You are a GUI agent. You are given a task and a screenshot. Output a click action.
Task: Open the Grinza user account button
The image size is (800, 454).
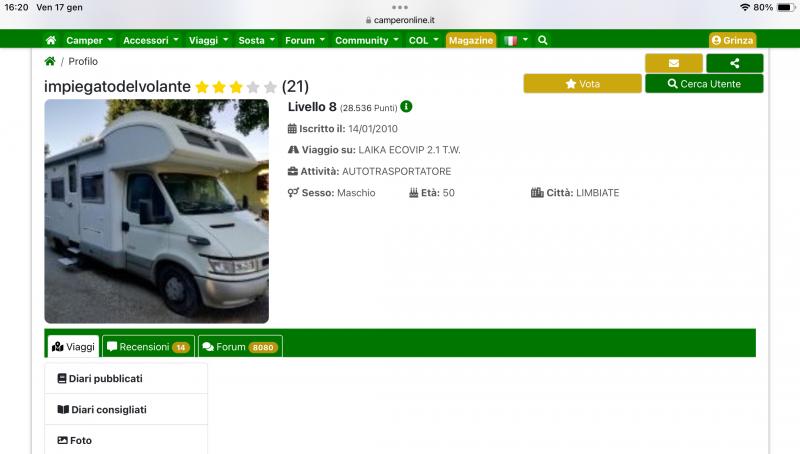(x=732, y=40)
